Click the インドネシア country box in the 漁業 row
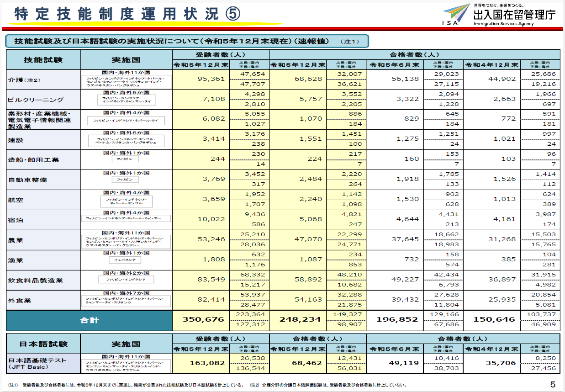Viewport: 565px width, 392px height. (x=126, y=260)
